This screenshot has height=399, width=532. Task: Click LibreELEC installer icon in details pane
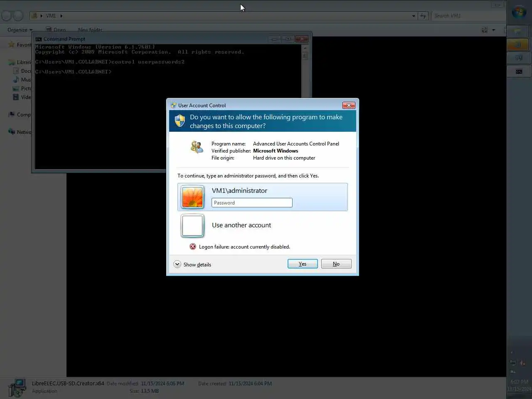click(x=17, y=388)
